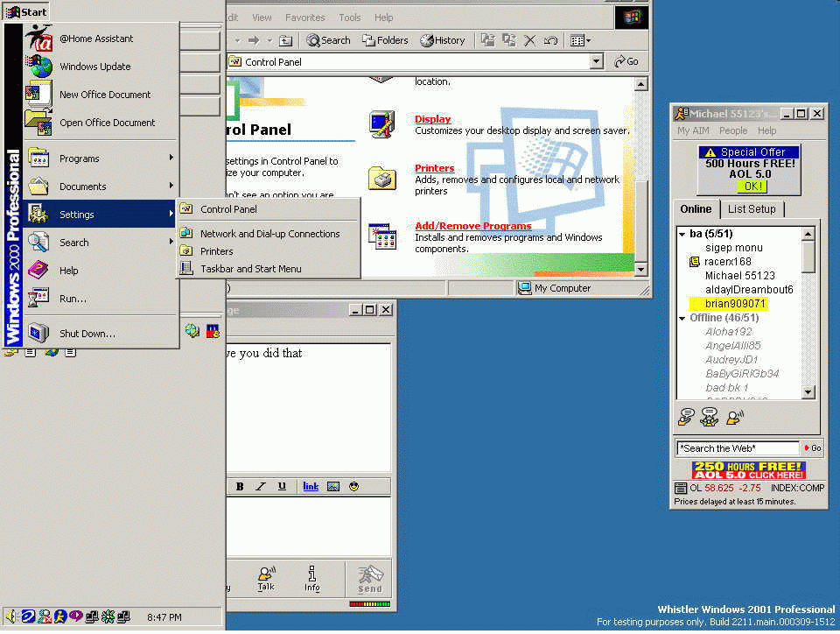Open the Run... dialog from Start menu

click(100, 299)
